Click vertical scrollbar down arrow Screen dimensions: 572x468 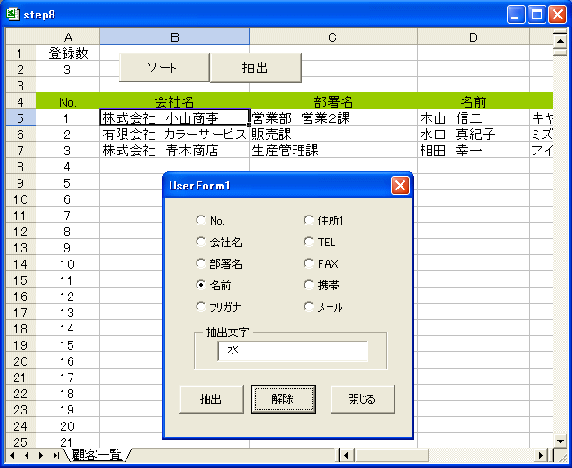click(x=560, y=441)
